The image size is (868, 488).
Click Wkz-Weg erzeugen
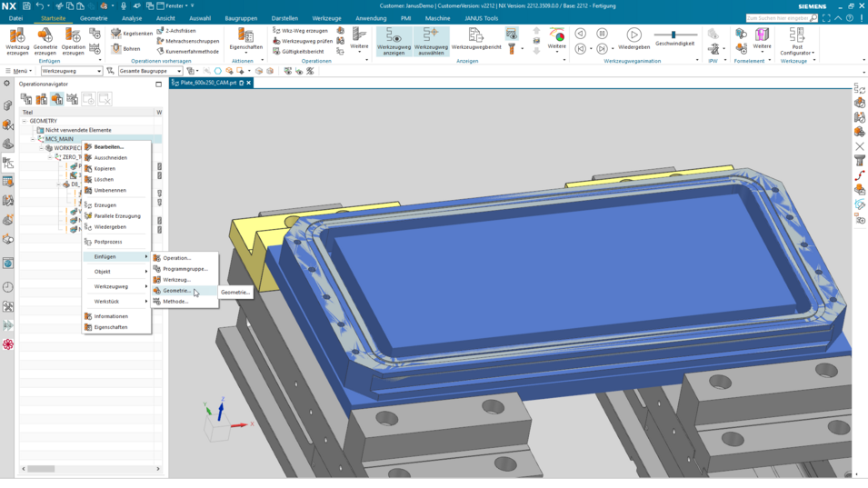(301, 31)
